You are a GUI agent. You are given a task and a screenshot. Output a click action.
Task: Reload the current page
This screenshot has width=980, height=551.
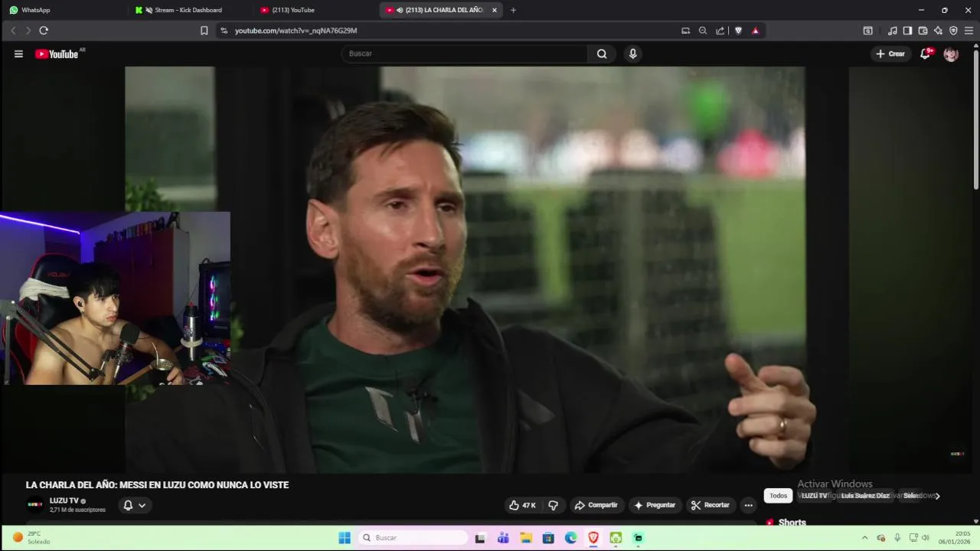coord(44,31)
